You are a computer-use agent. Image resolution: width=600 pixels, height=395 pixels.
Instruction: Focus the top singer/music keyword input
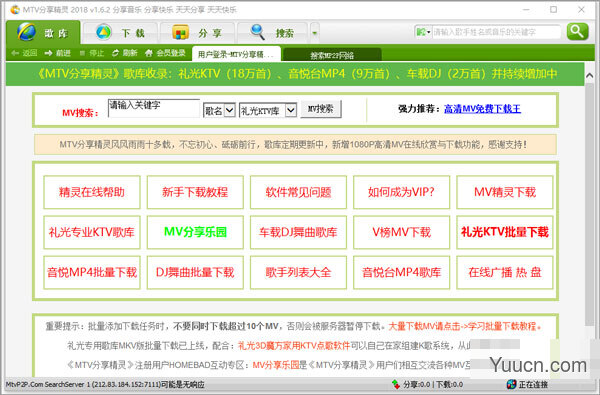click(x=496, y=32)
